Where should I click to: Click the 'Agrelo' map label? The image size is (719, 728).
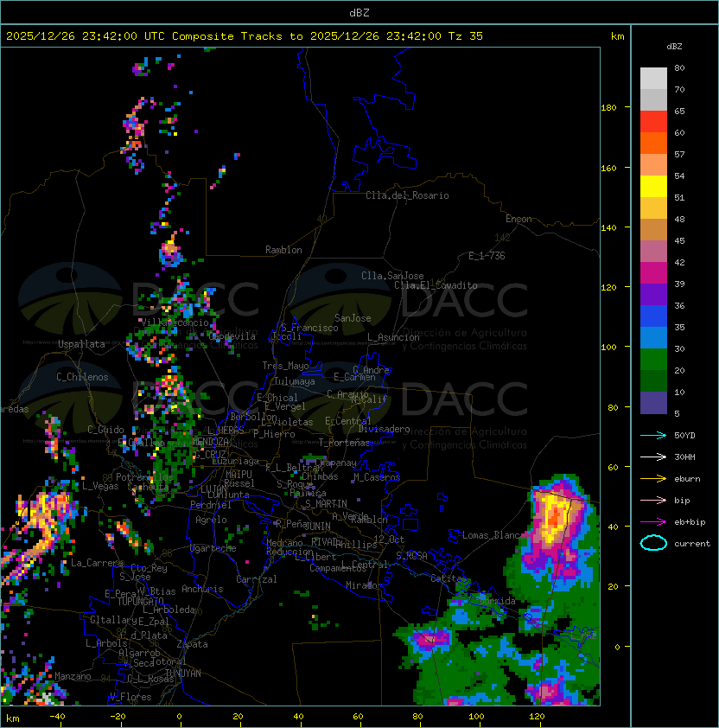pos(211,520)
